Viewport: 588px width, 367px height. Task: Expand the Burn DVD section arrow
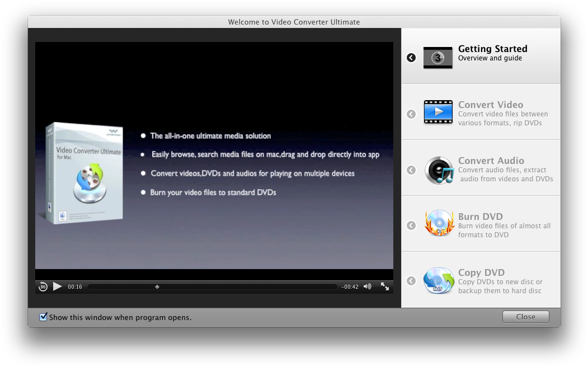(x=411, y=225)
